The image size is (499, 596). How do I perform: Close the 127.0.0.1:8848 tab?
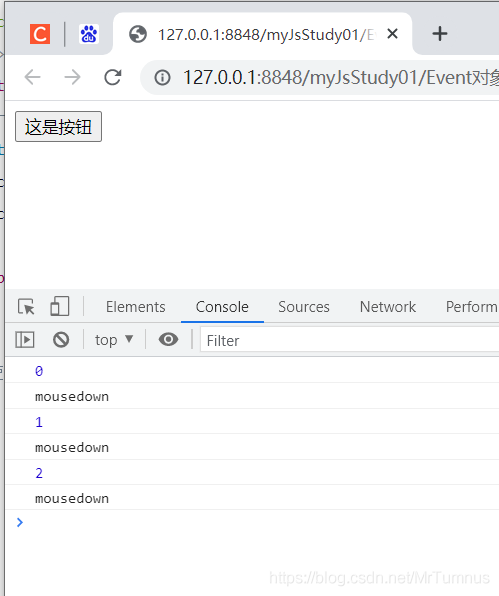pyautogui.click(x=392, y=34)
